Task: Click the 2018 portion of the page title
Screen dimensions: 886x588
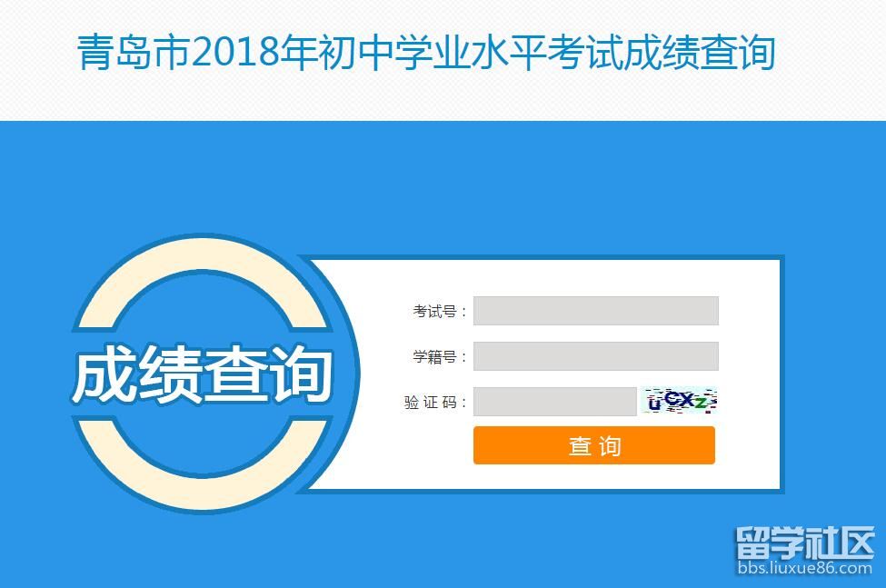Action: click(x=236, y=53)
